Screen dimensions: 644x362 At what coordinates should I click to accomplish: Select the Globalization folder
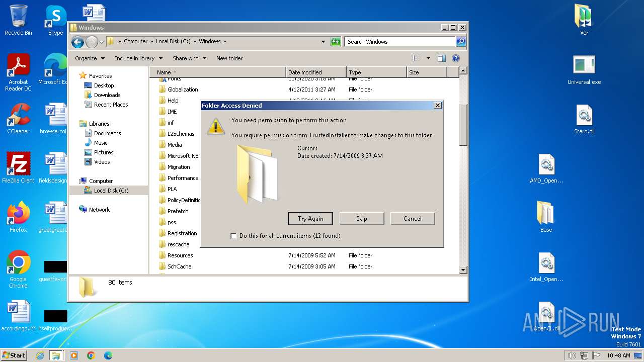tap(183, 89)
